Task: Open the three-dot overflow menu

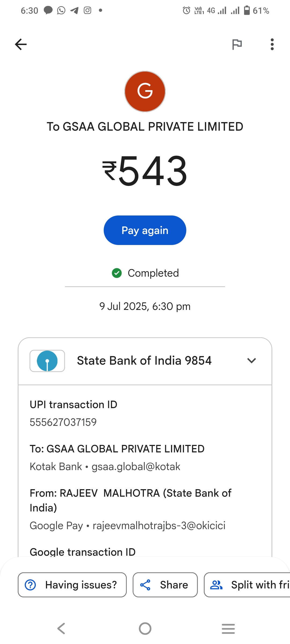Action: point(272,44)
